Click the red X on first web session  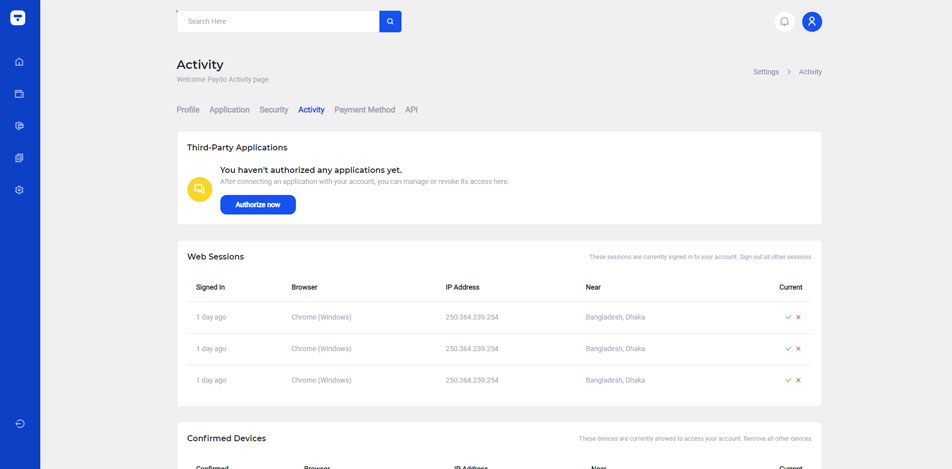click(x=798, y=317)
